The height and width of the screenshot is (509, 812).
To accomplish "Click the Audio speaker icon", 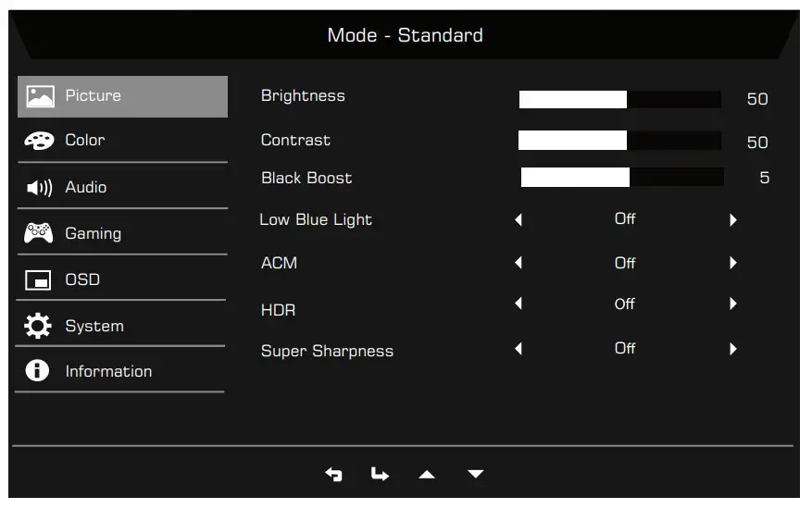I will click(39, 188).
